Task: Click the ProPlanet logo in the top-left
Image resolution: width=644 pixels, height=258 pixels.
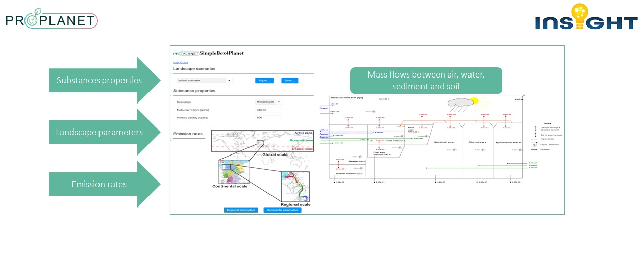Action: 51,20
